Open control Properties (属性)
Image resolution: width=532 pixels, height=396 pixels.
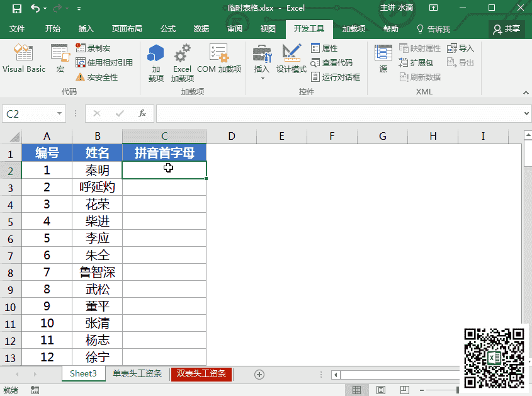pos(324,48)
